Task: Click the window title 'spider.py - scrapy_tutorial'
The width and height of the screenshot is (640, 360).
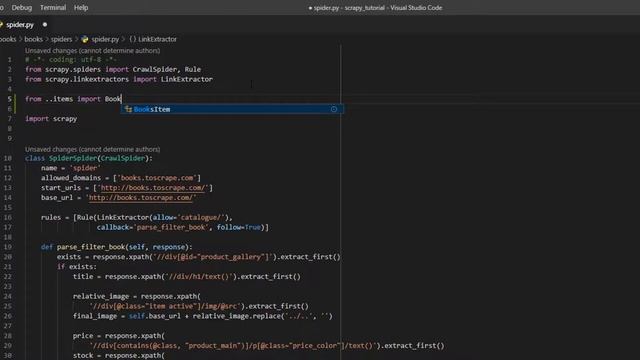Action: click(x=349, y=8)
